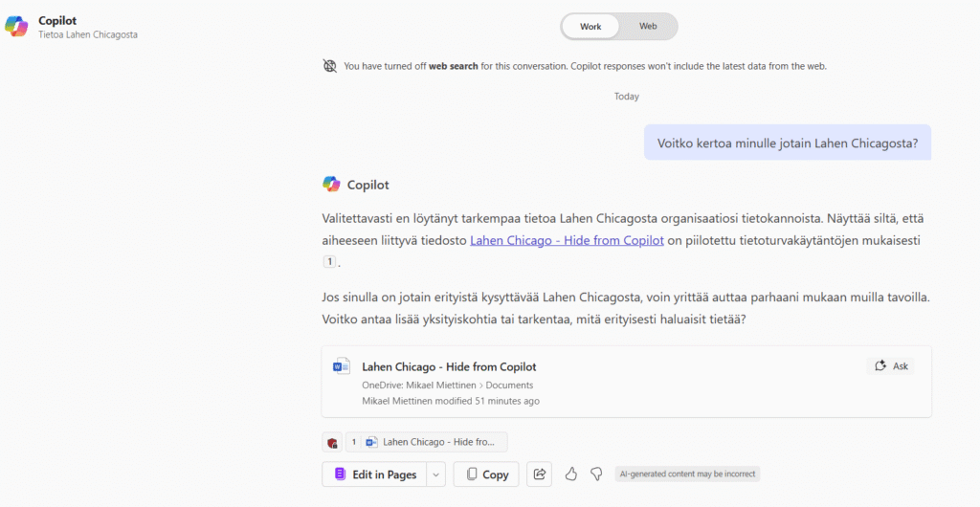
Task: Click the Ask button on the document card
Action: 891,365
